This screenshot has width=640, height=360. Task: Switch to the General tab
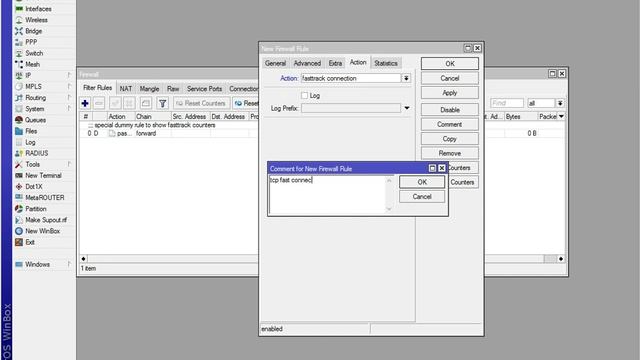coord(275,63)
